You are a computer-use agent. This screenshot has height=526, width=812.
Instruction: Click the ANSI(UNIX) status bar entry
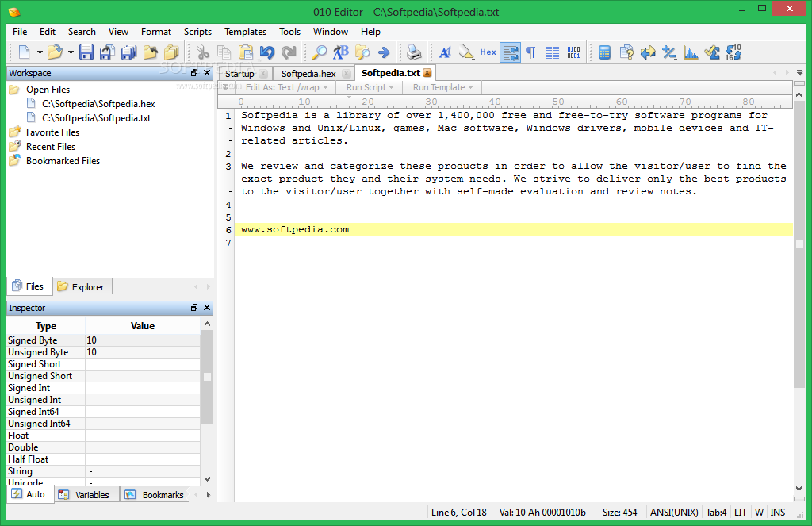click(x=674, y=513)
